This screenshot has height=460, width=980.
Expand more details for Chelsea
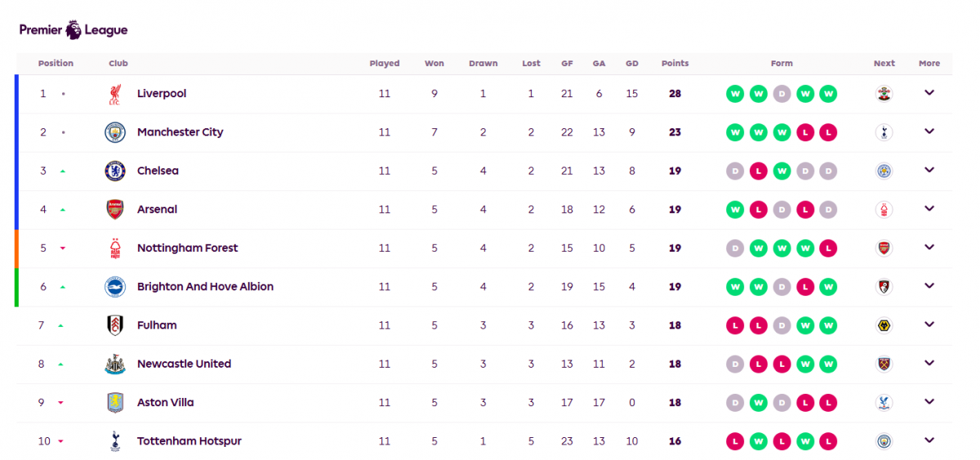click(x=929, y=170)
